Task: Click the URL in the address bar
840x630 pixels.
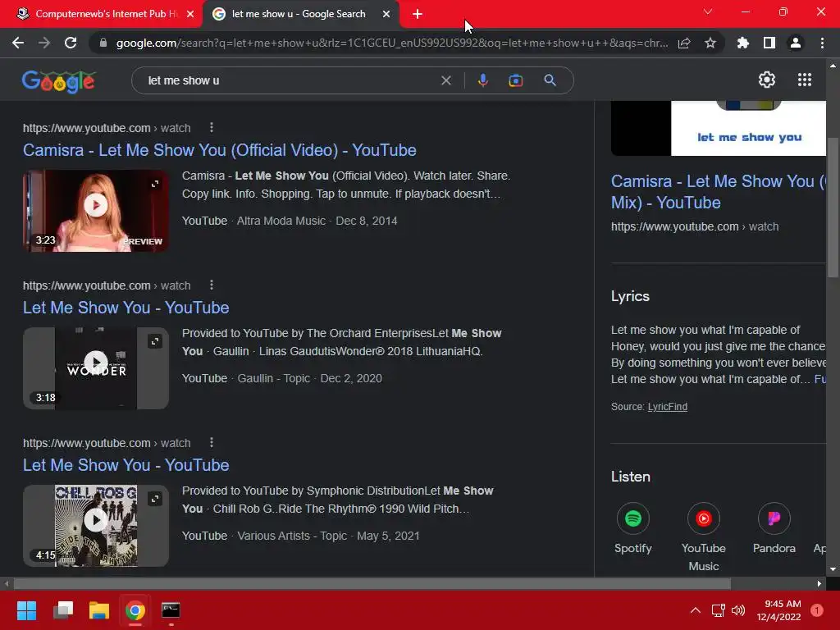Action: click(x=392, y=43)
